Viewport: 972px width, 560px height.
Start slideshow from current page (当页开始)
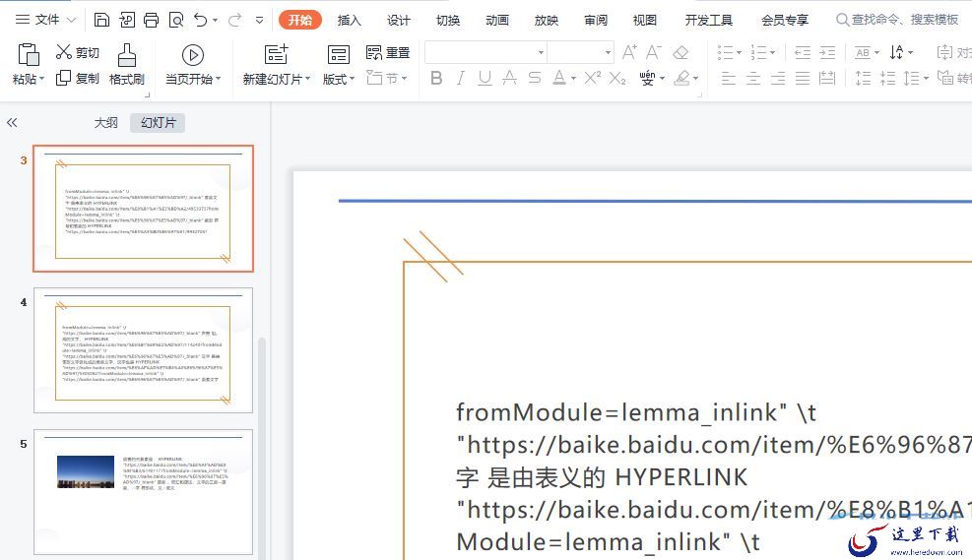(193, 64)
